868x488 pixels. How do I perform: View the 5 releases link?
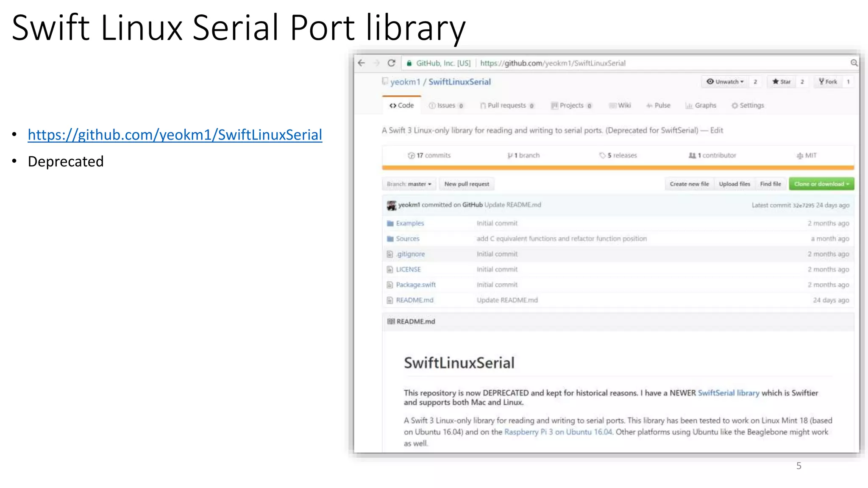coord(618,155)
